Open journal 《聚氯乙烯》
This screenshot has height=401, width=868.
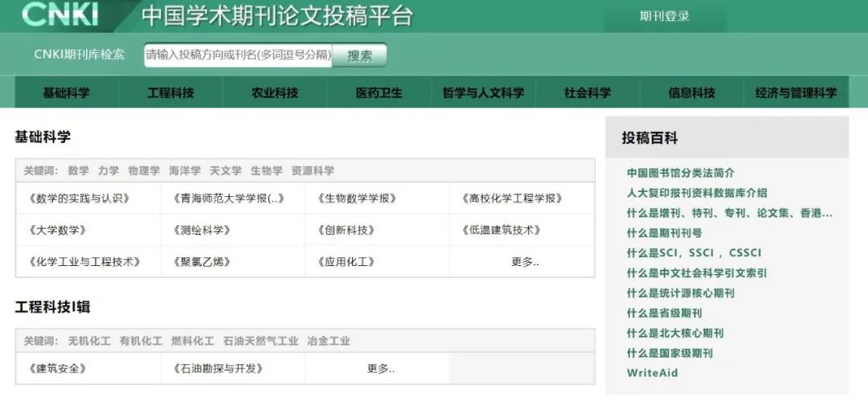pos(201,261)
